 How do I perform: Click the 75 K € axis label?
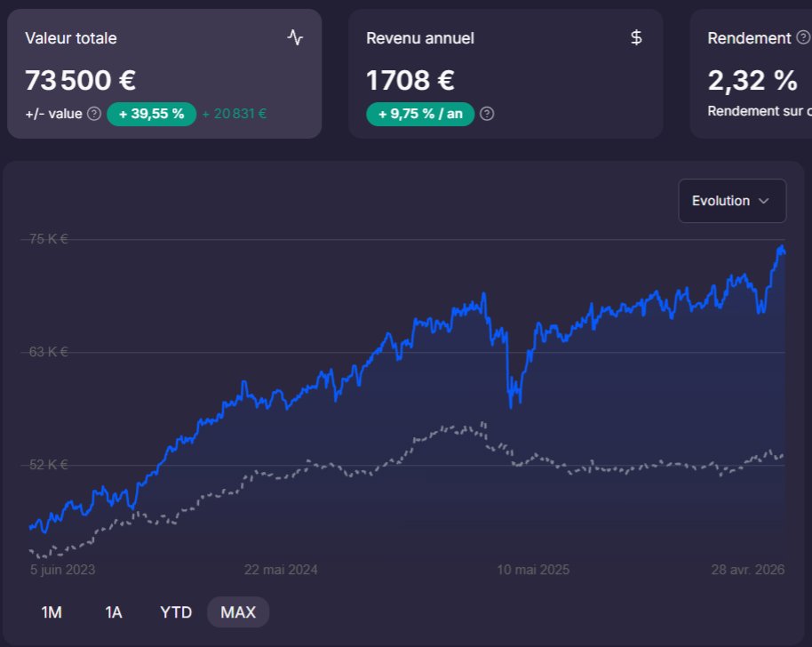[x=48, y=239]
